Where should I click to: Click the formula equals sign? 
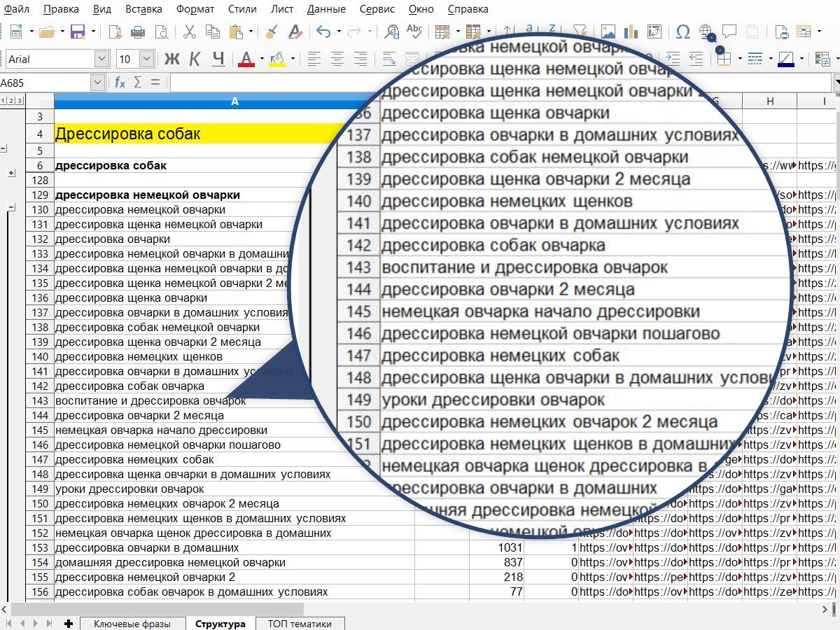point(155,83)
